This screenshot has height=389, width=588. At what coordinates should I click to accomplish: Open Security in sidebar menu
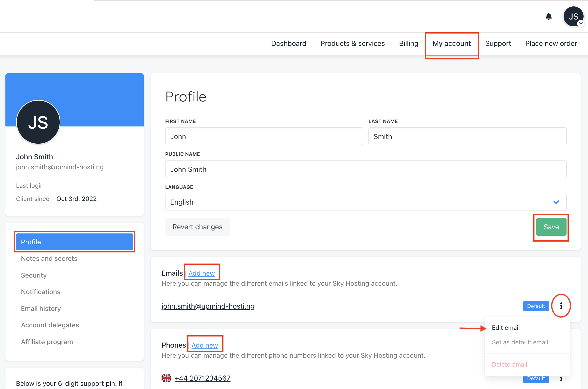[34, 275]
